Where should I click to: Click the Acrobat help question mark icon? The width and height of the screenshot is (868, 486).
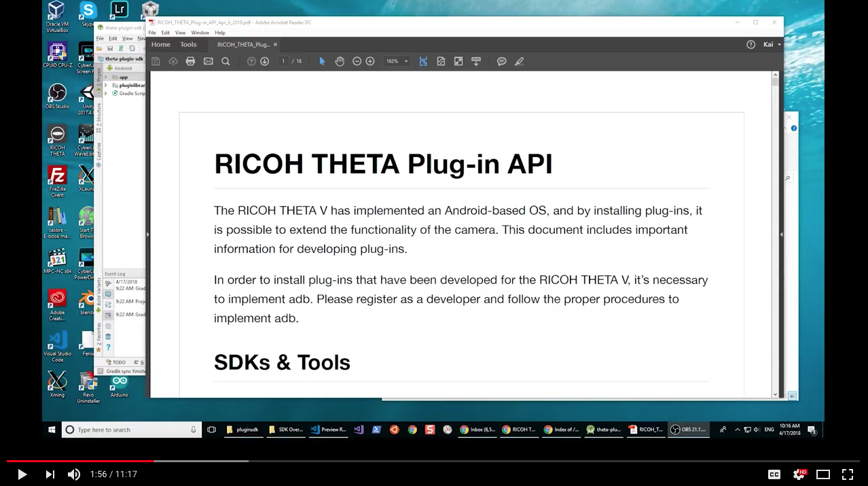[751, 45]
